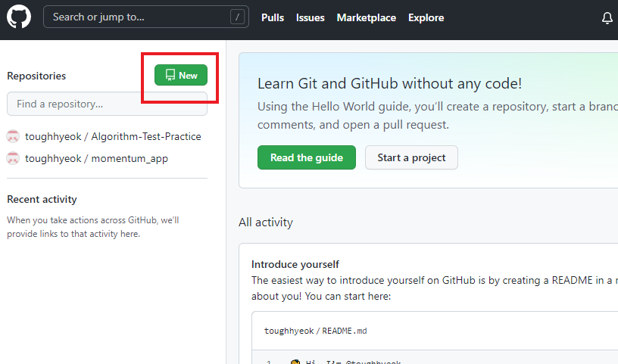618x364 pixels.
Task: Click the Recent activity heading
Action: [42, 199]
